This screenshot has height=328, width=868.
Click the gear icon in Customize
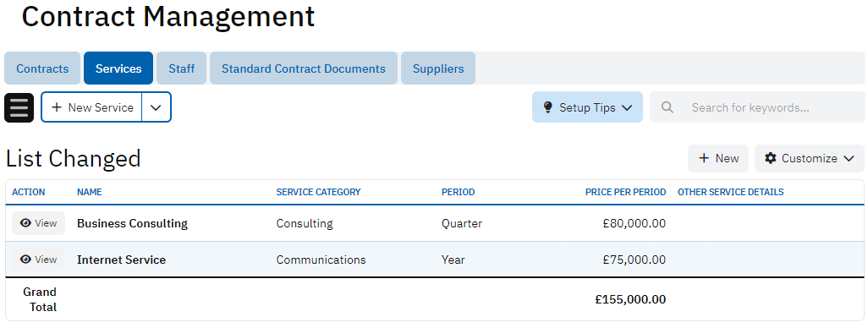(771, 158)
